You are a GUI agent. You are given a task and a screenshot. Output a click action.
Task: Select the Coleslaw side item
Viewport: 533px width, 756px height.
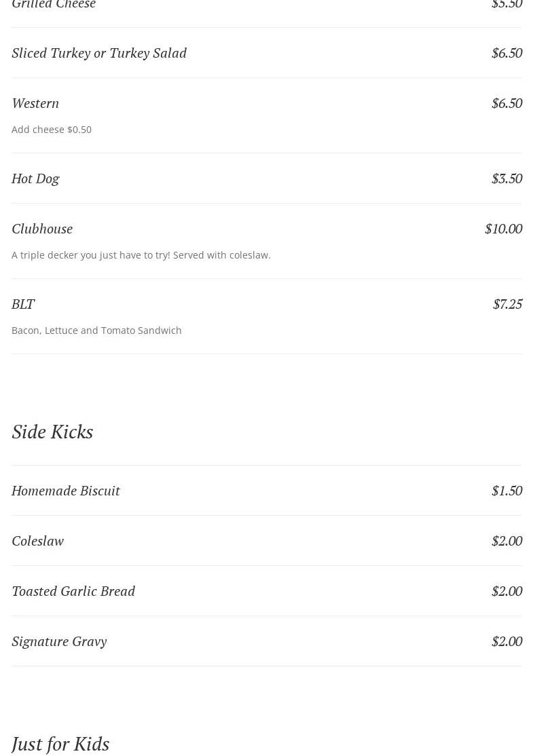(38, 541)
